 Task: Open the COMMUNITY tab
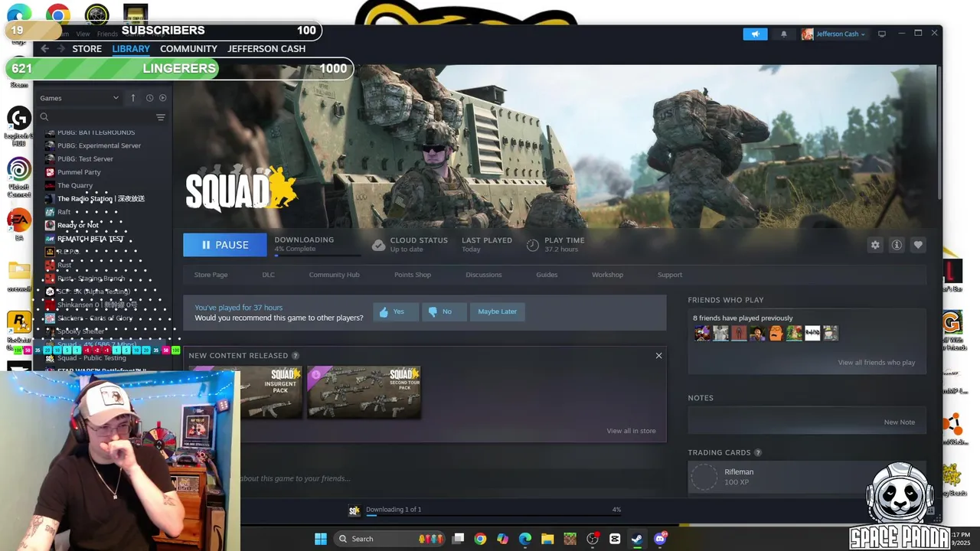pyautogui.click(x=188, y=48)
